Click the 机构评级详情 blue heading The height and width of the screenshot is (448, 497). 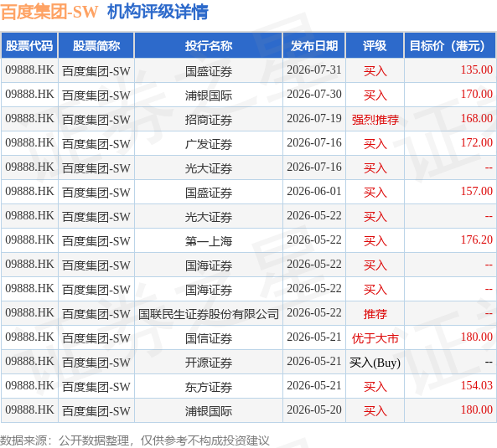coord(158,12)
